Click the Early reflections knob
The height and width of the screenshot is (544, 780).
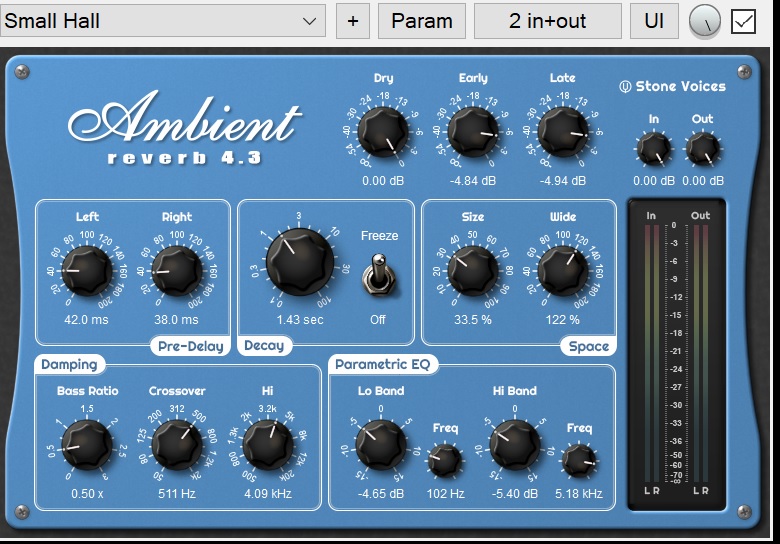click(473, 132)
